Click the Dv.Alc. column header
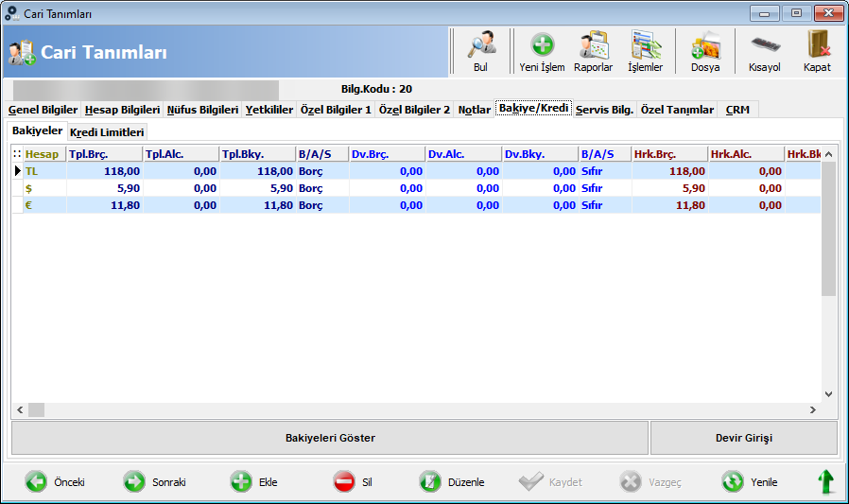The image size is (849, 504). click(463, 154)
